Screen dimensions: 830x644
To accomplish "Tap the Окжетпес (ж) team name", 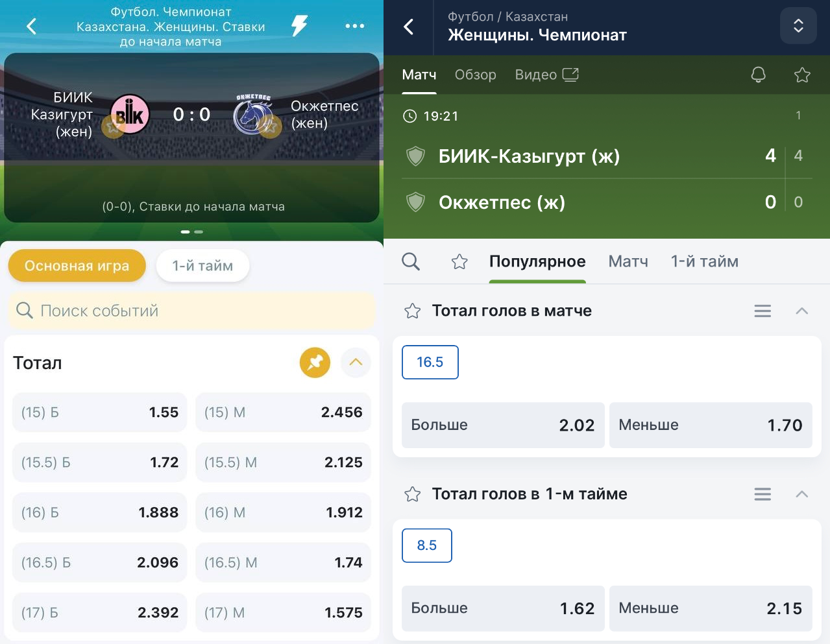I will pos(502,202).
